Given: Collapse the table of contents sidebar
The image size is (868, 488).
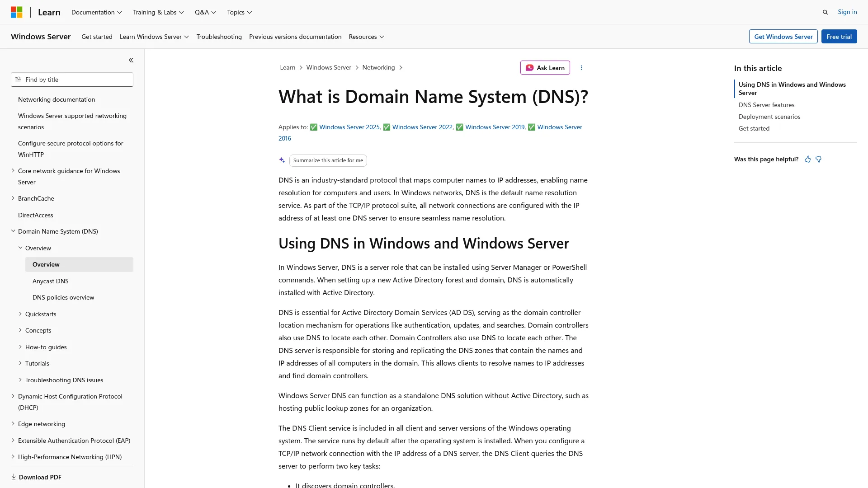Looking at the screenshot, I should (x=131, y=60).
